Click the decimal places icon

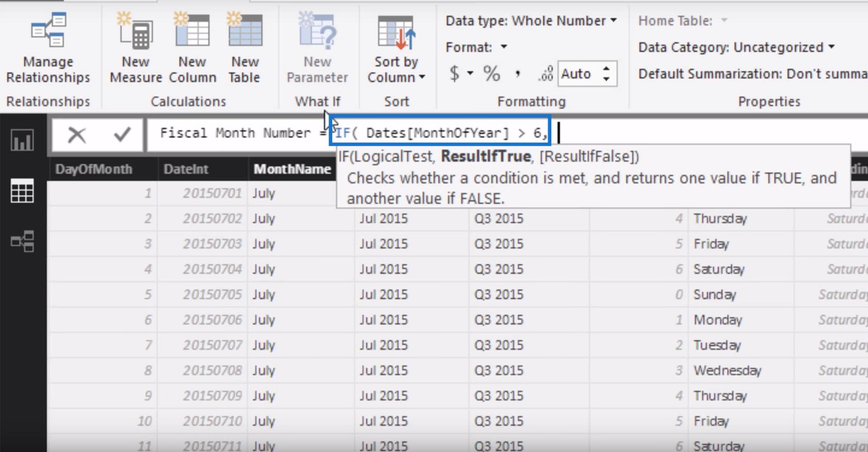tap(546, 73)
